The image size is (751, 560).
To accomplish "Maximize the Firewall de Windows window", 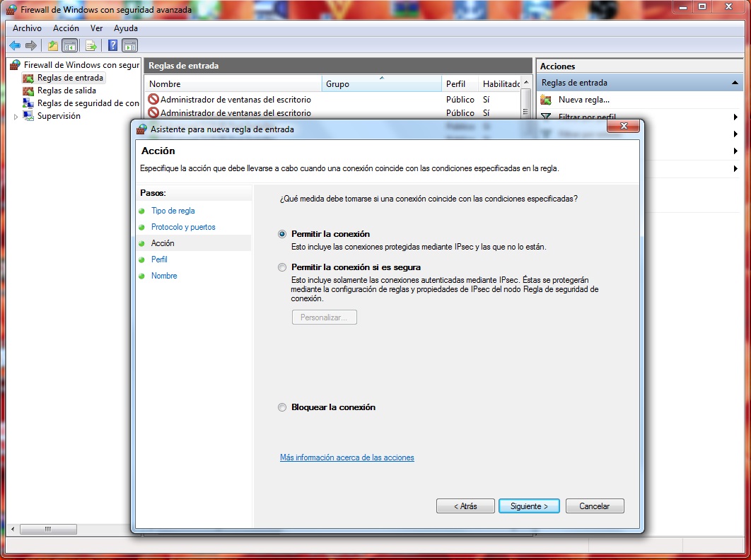I will (702, 6).
